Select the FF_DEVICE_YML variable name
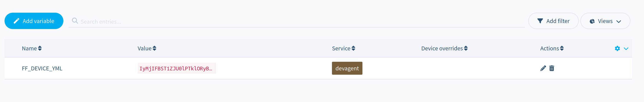Image resolution: width=644 pixels, height=102 pixels. (42, 68)
